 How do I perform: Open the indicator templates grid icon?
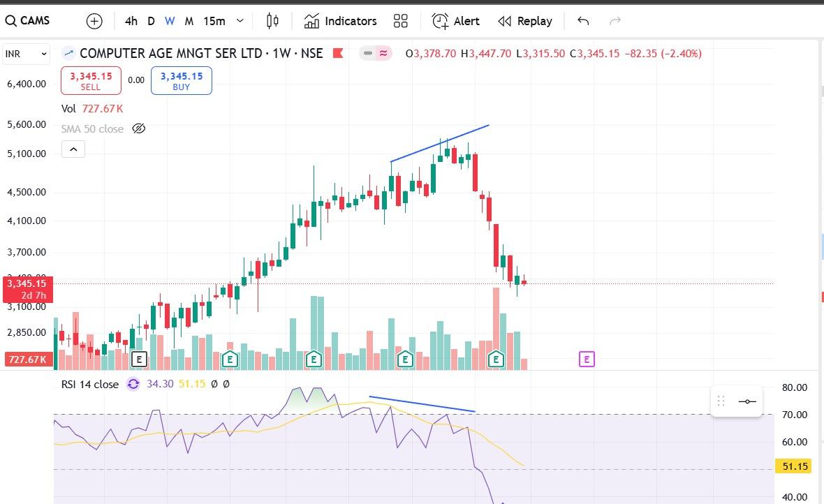(400, 21)
